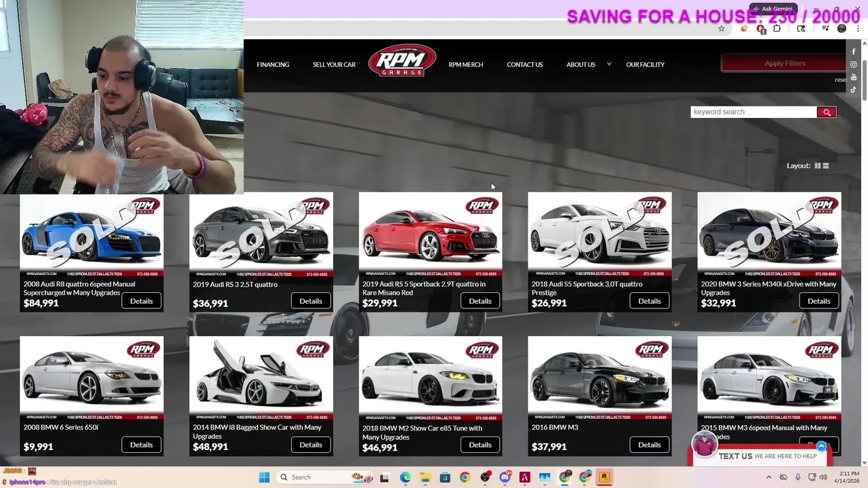Viewport: 868px width, 488px height.
Task: Open the tab search icon in Chrome toolbar
Action: click(801, 28)
